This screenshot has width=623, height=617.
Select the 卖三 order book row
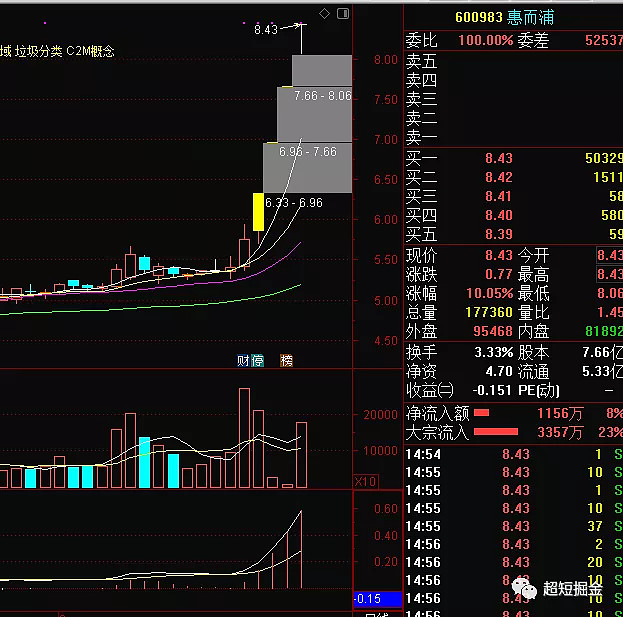click(513, 99)
